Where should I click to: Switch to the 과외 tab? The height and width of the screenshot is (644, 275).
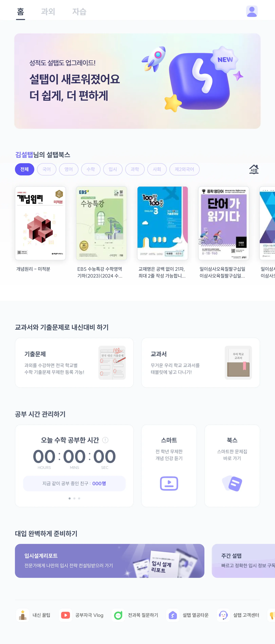coord(48,12)
